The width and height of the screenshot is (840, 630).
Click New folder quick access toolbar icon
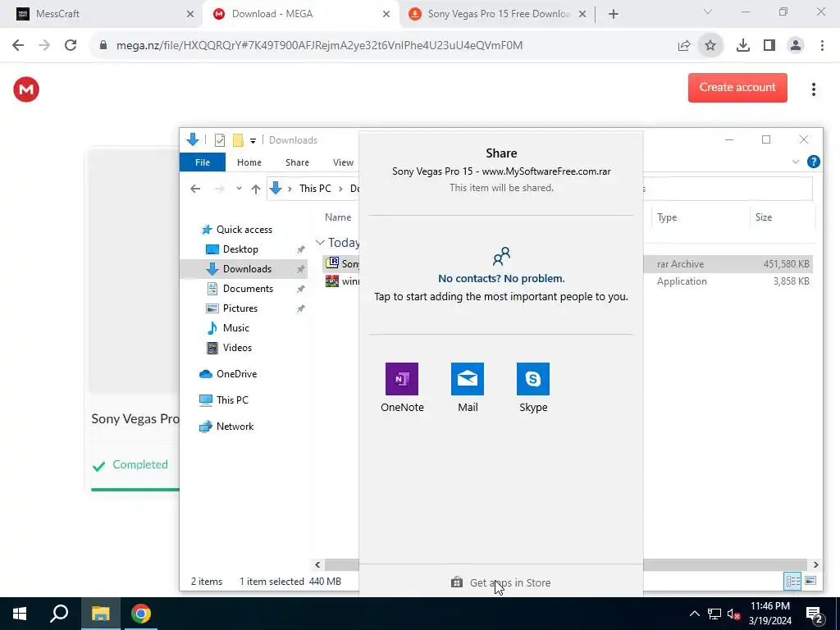click(238, 140)
